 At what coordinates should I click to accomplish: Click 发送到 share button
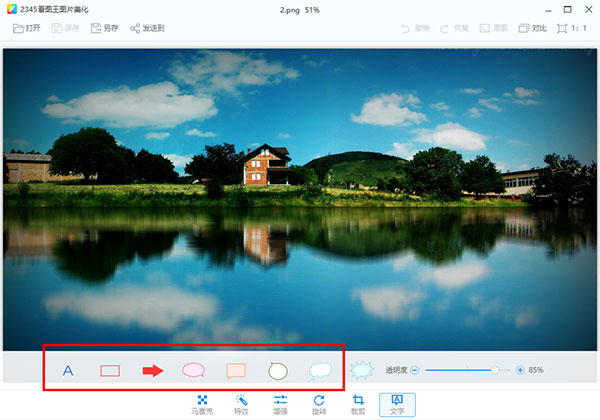(x=147, y=28)
